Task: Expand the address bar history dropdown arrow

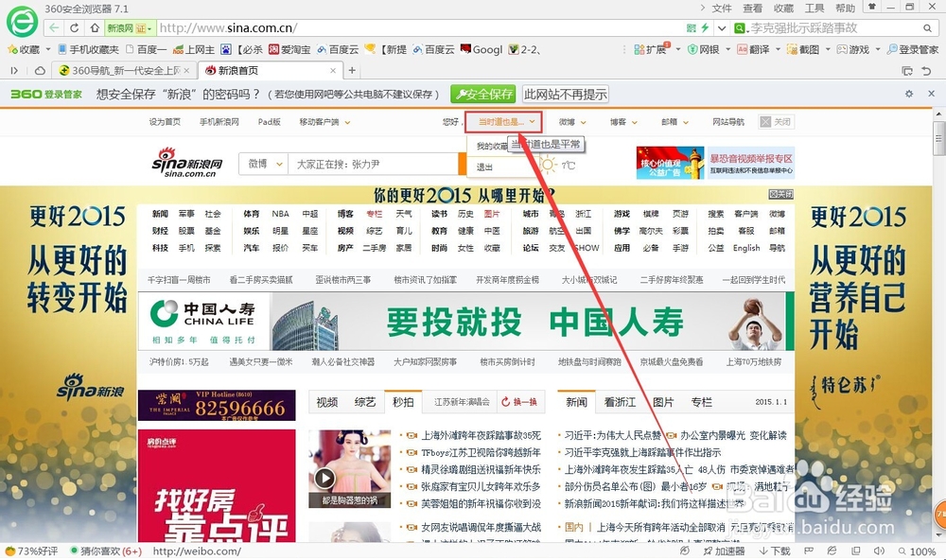Action: pyautogui.click(x=722, y=27)
